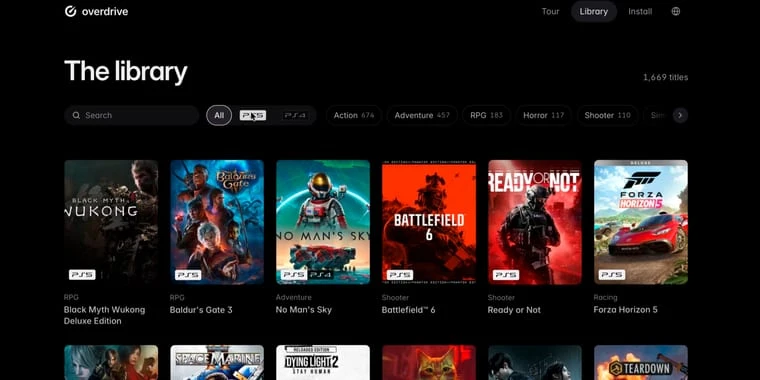Filter by Shooter genre
Image resolution: width=760 pixels, height=380 pixels.
click(607, 115)
